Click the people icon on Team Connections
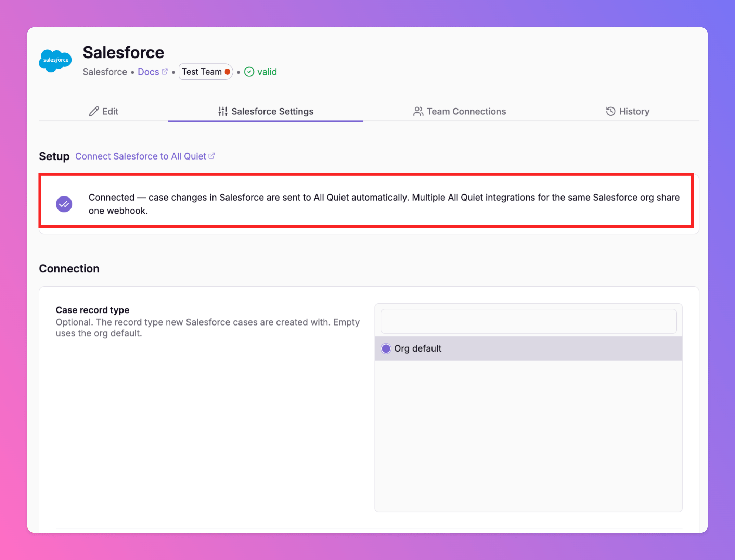Image resolution: width=735 pixels, height=560 pixels. (418, 111)
